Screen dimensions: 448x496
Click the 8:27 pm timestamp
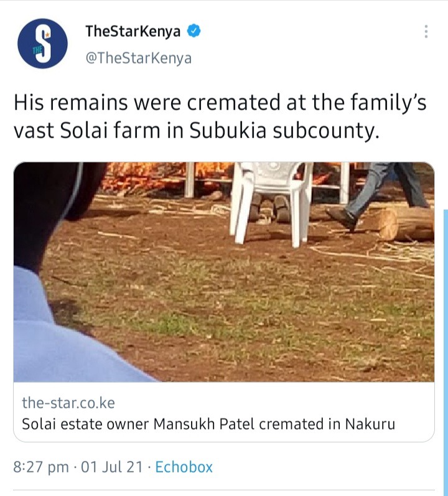coord(41,467)
